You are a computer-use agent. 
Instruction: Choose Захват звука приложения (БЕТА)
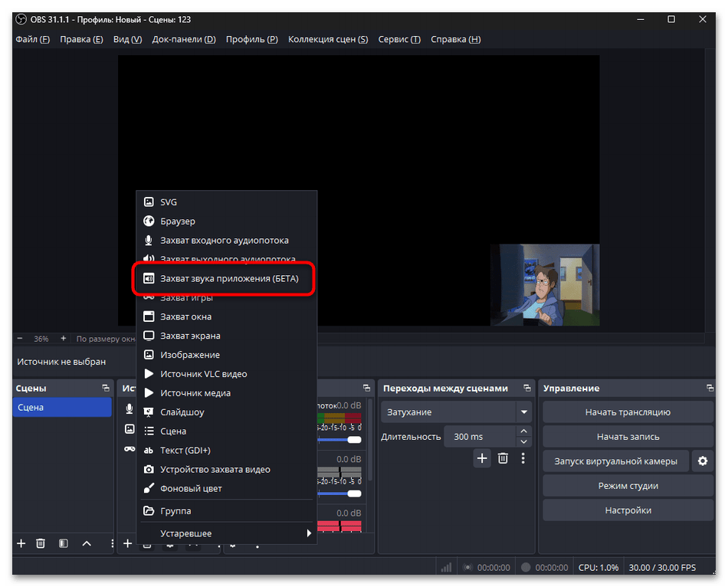tap(227, 279)
